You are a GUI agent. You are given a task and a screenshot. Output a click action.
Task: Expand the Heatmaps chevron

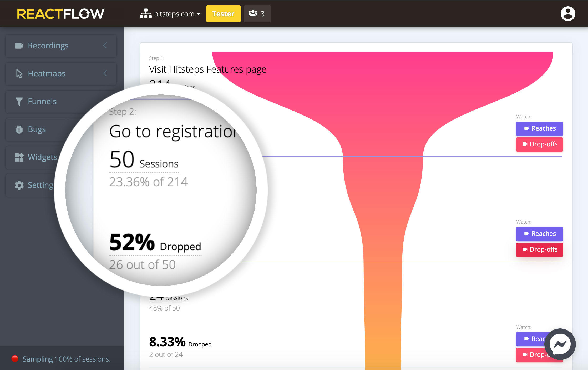(105, 73)
